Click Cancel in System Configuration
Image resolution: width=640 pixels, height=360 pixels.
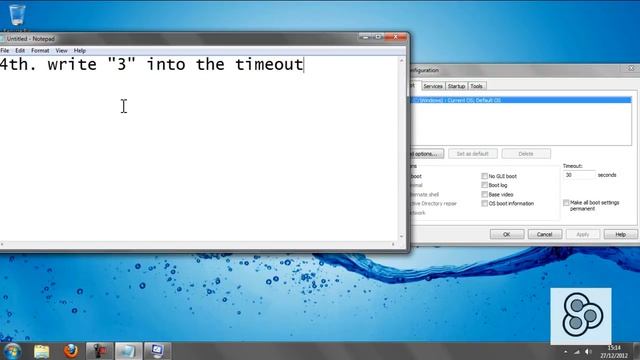(544, 234)
